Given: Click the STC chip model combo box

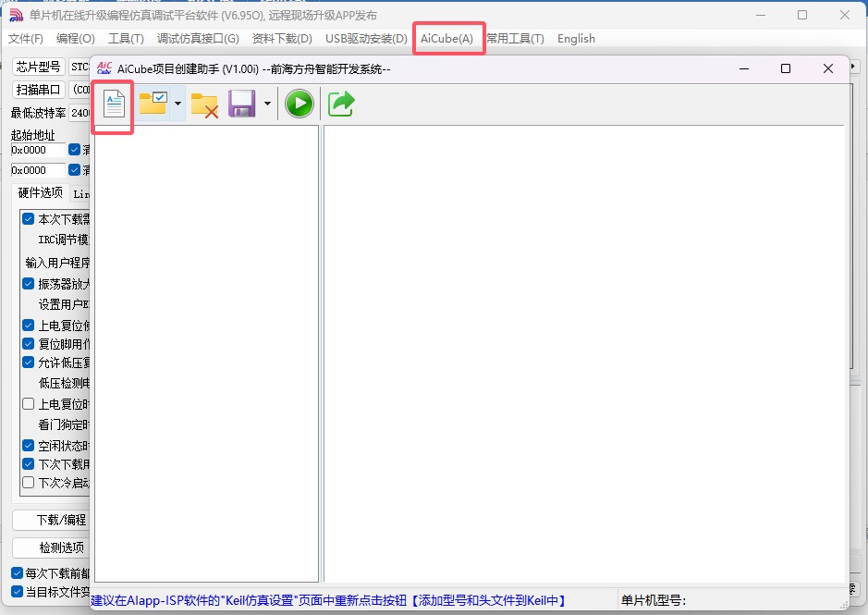Looking at the screenshot, I should click(79, 67).
